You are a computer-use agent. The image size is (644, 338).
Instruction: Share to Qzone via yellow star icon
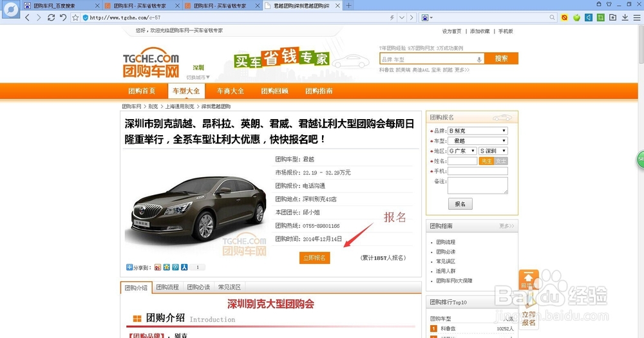[166, 267]
